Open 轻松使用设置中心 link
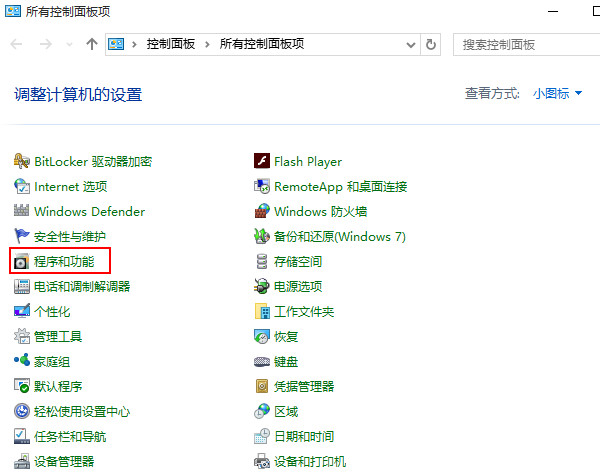This screenshot has height=474, width=600. pyautogui.click(x=82, y=411)
